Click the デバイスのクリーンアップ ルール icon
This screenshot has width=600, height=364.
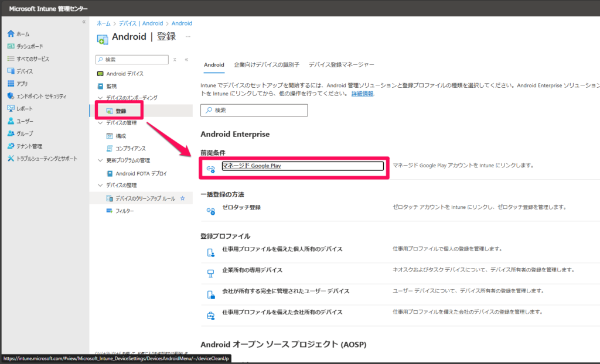point(110,198)
